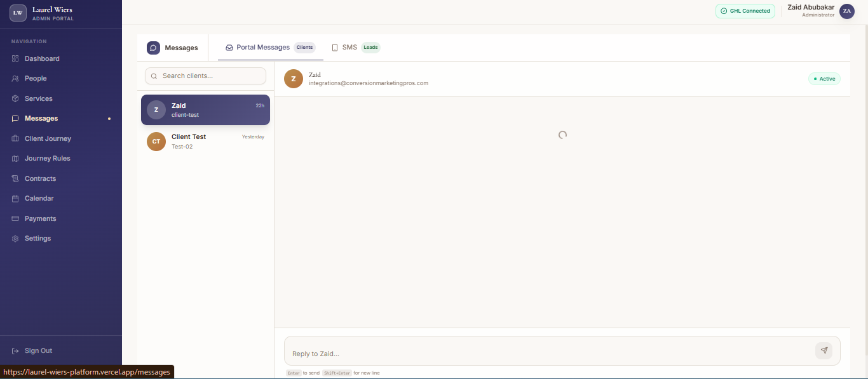The height and width of the screenshot is (379, 868).
Task: Send the reply using the paper plane icon
Action: click(x=824, y=350)
